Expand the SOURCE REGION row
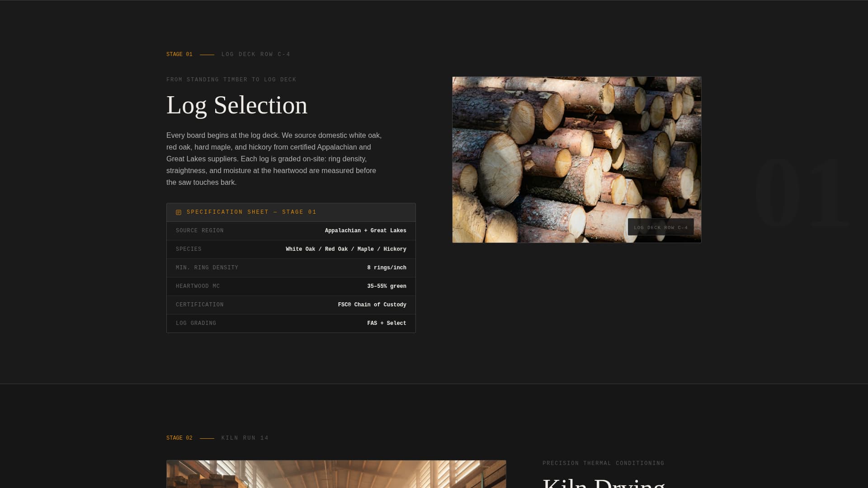Viewport: 868px width, 488px height. (291, 230)
